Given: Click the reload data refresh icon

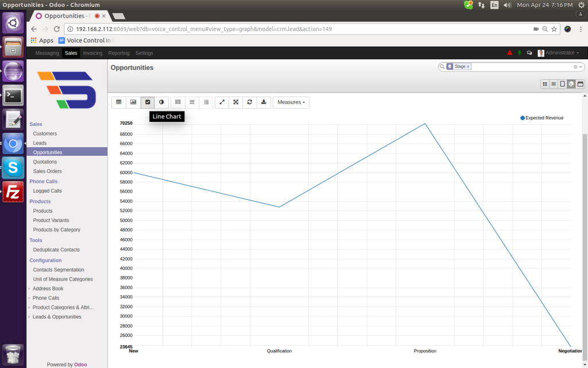Looking at the screenshot, I should pyautogui.click(x=250, y=102).
